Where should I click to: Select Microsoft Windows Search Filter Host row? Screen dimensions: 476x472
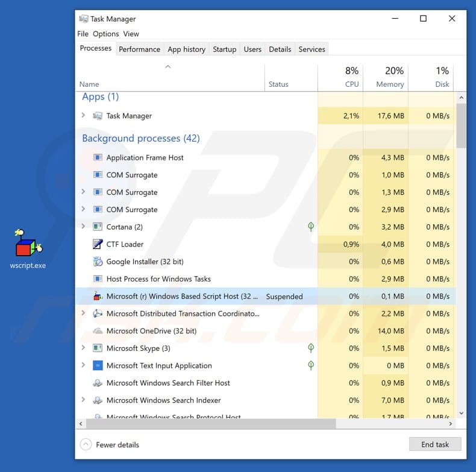pos(266,383)
